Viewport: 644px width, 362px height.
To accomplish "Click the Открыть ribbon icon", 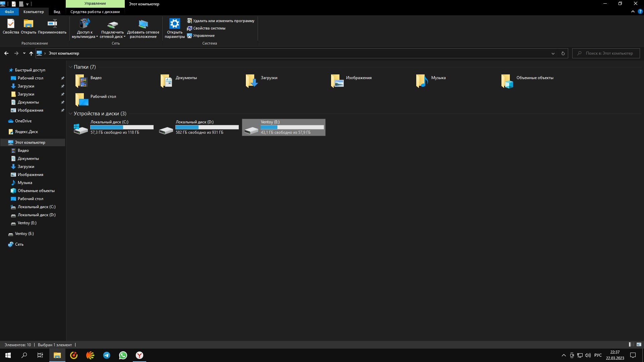I will tap(28, 26).
